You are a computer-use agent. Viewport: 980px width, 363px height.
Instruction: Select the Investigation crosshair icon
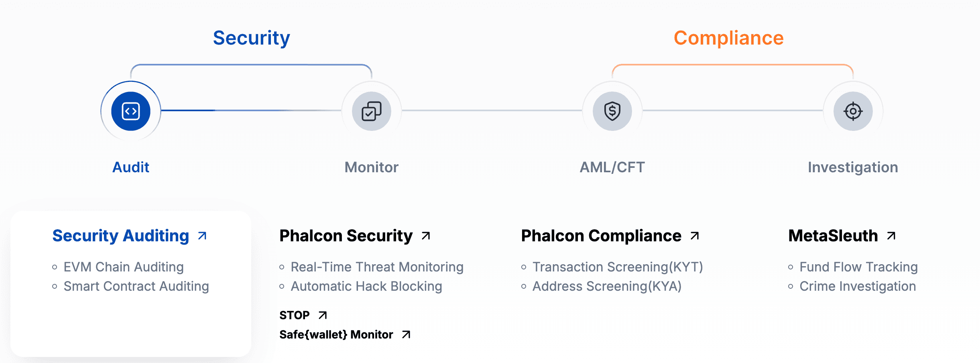point(853,111)
